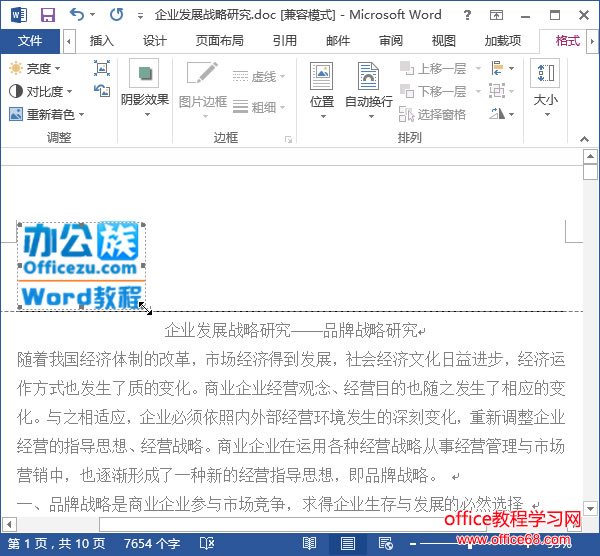Open the rotate objects icon menu
The height and width of the screenshot is (556, 600).
pos(502,114)
